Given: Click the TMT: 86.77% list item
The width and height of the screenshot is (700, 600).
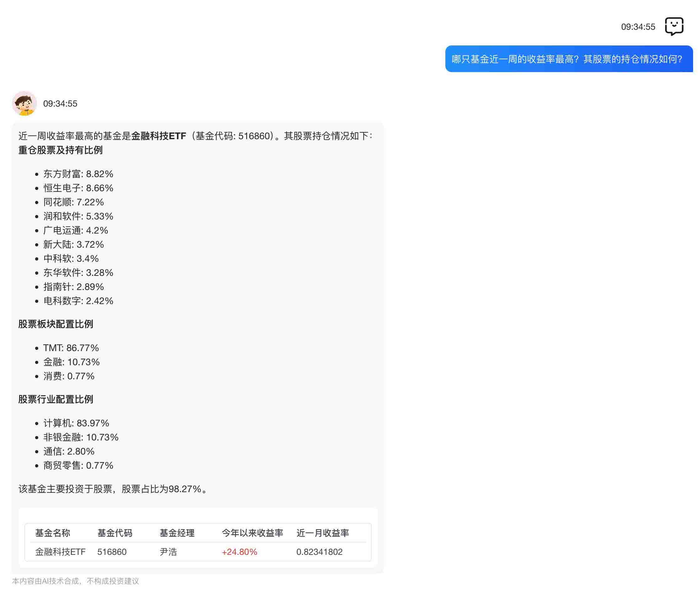Looking at the screenshot, I should coord(71,348).
